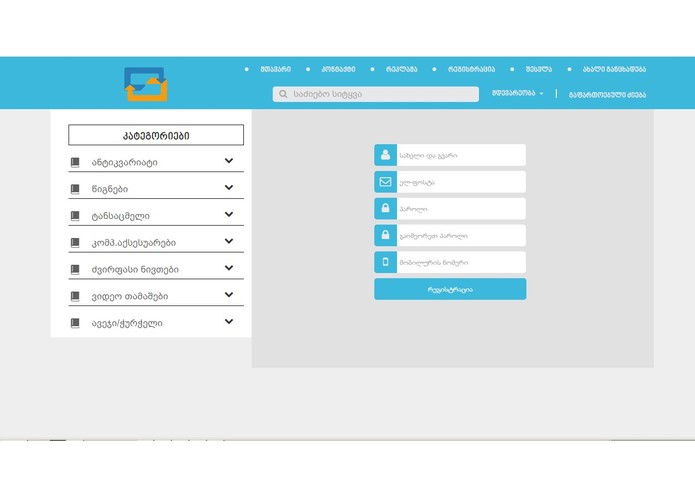Screen dimensions: 695x494
Task: Open the წიგნები category label
Action: point(110,189)
